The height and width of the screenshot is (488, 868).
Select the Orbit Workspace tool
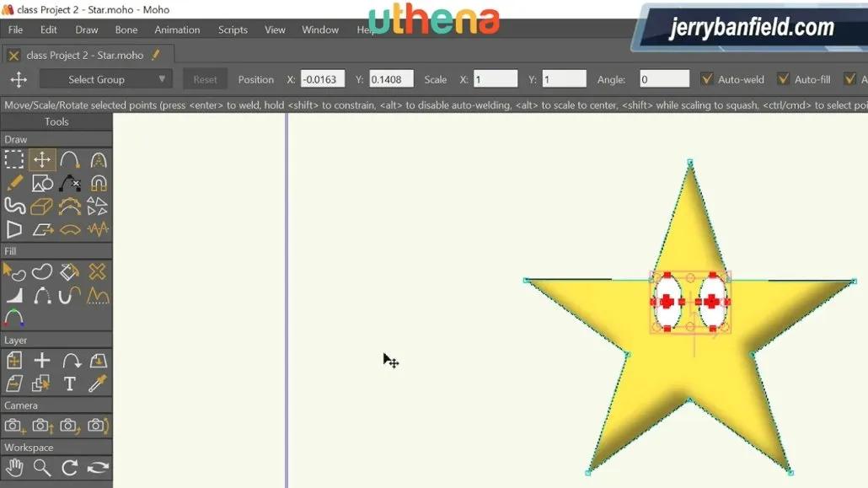98,468
